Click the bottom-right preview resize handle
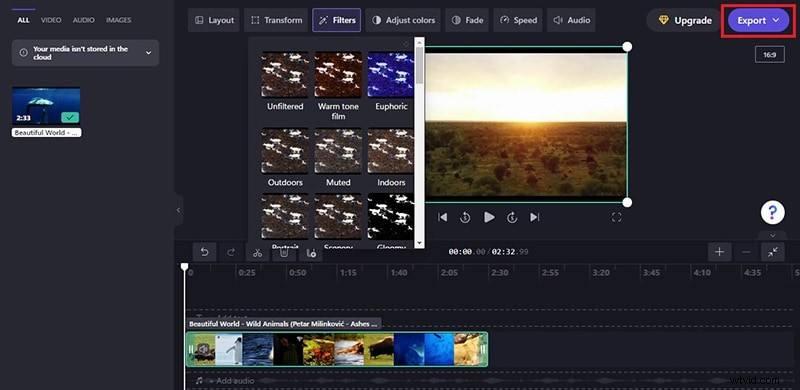 pos(628,203)
